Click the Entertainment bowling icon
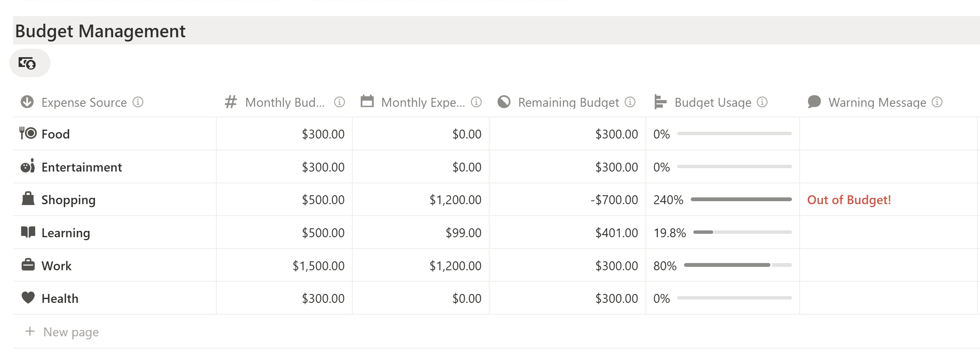Screen dimensions: 980x352 [28, 166]
